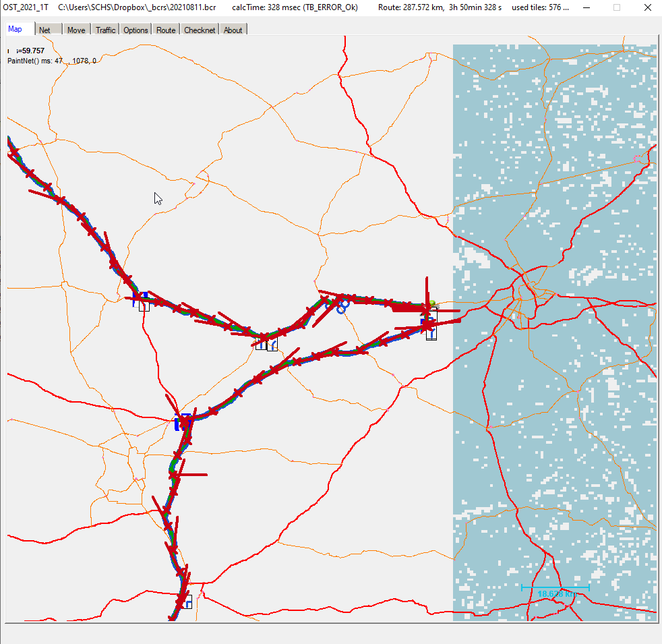662x644 pixels.
Task: Click the maneuver sign box on the northwest route branch
Action: pyautogui.click(x=143, y=304)
